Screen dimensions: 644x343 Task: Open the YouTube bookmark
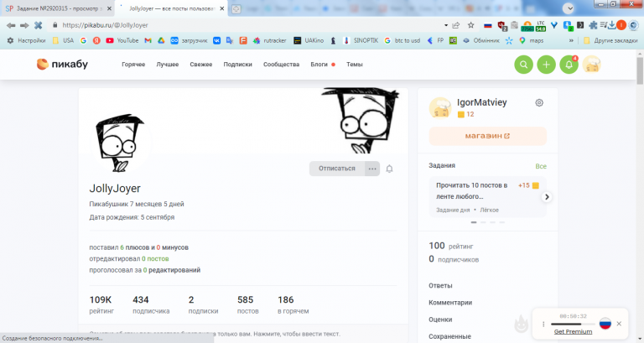tap(122, 40)
